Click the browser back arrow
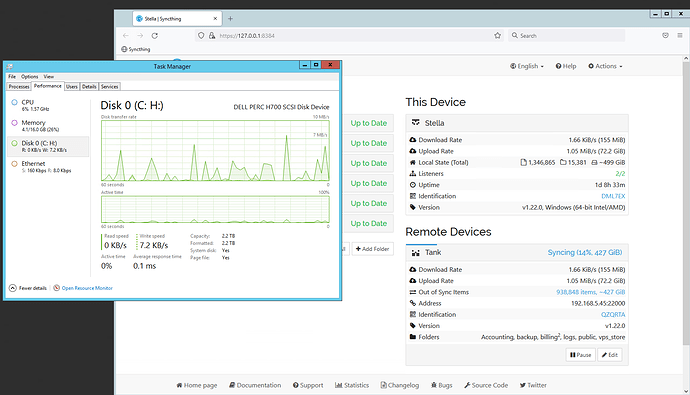This screenshot has width=690, height=395. click(x=126, y=36)
